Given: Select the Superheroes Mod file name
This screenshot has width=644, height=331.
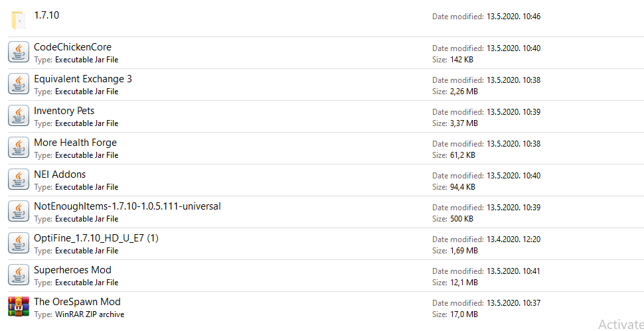Looking at the screenshot, I should [x=72, y=270].
